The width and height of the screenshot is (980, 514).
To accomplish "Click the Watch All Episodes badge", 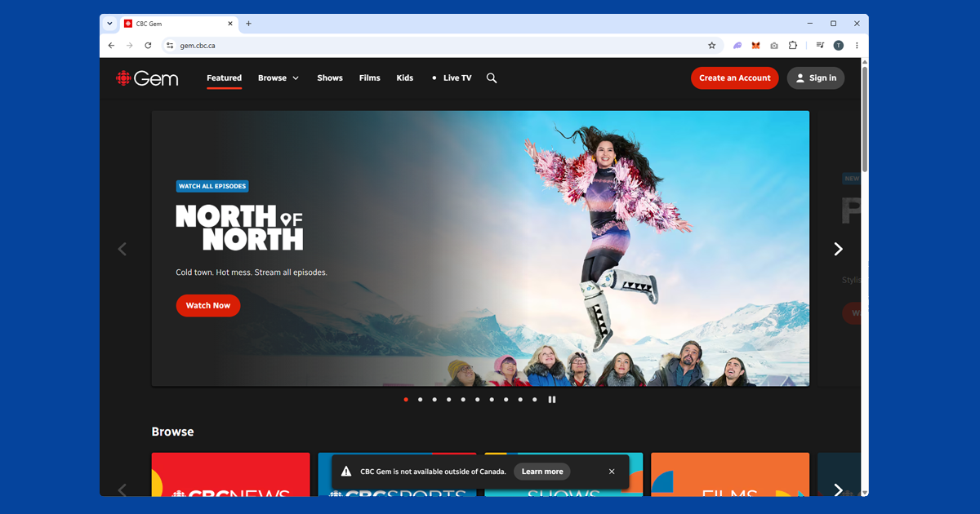I will [x=212, y=186].
